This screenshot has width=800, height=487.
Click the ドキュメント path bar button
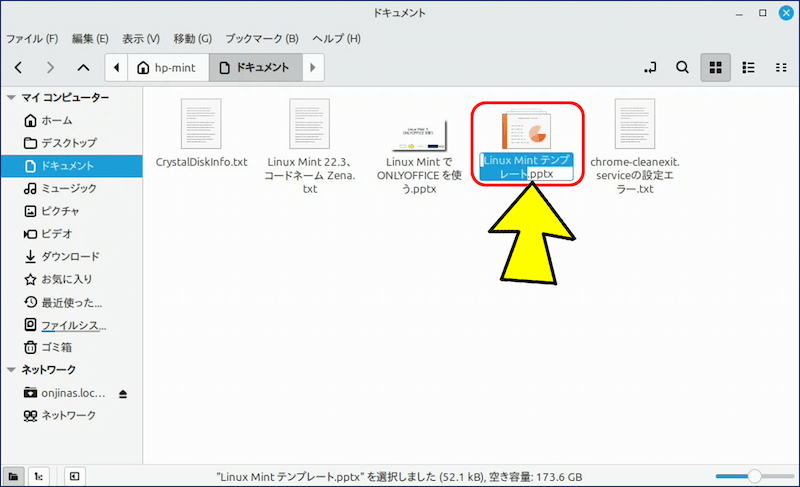tap(256, 67)
